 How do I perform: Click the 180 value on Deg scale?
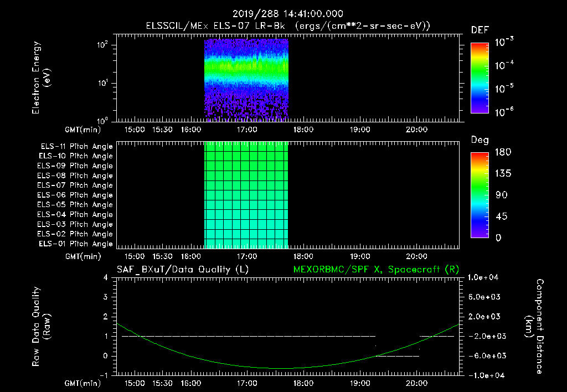(x=503, y=152)
